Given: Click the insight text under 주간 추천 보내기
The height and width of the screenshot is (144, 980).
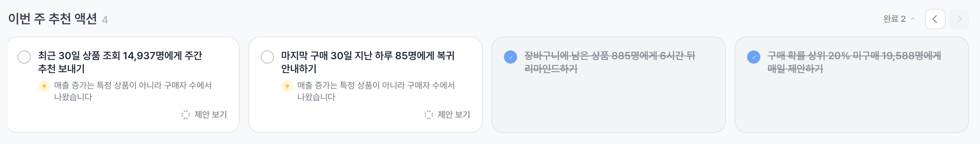Looking at the screenshot, I should pyautogui.click(x=133, y=91).
